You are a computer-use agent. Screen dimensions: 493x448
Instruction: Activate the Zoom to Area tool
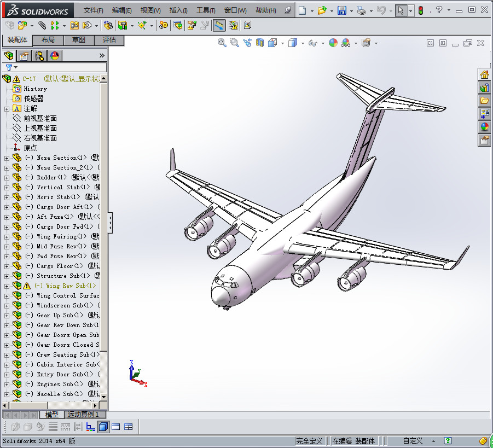[x=234, y=43]
